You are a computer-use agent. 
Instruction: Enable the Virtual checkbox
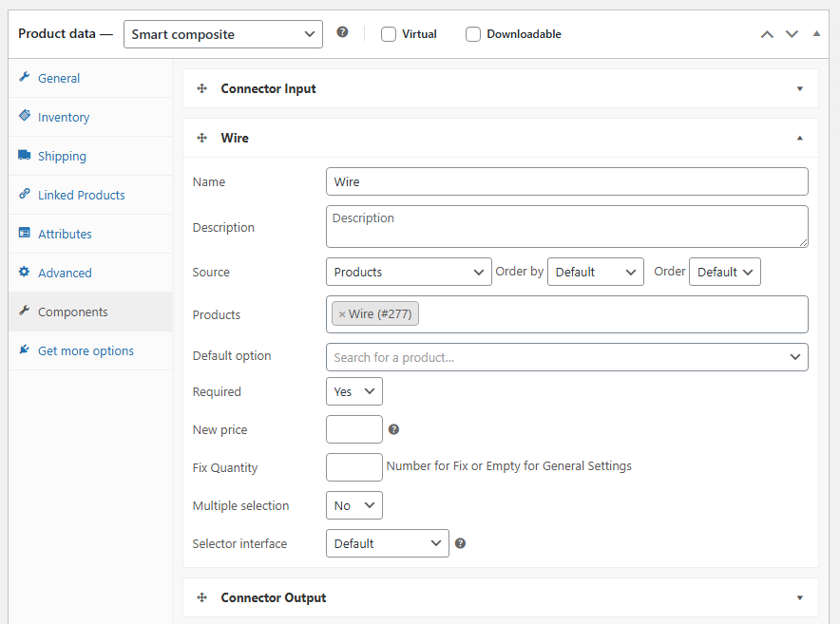click(x=389, y=34)
